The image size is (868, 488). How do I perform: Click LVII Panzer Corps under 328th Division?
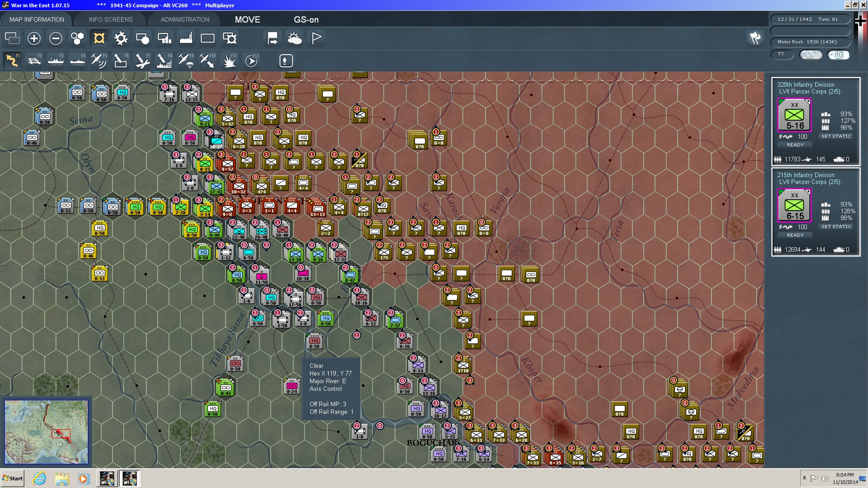coord(809,92)
